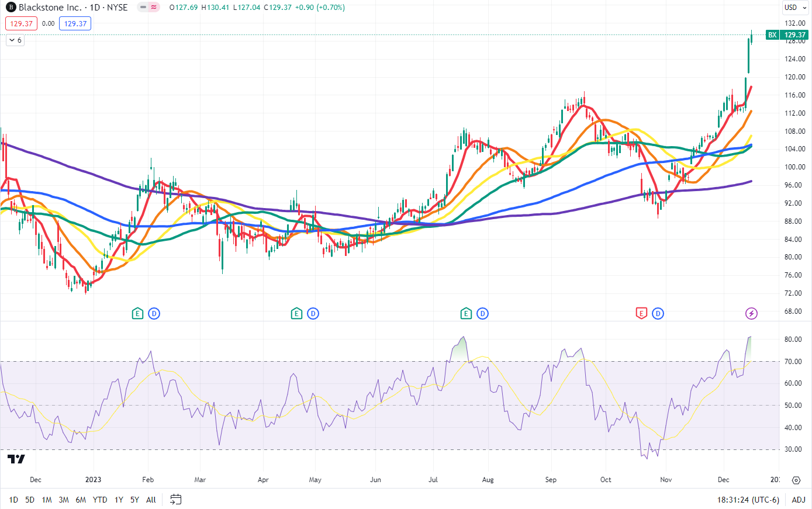Click the Sep label on time axis
Screen dimensions: 812x509
pos(551,480)
